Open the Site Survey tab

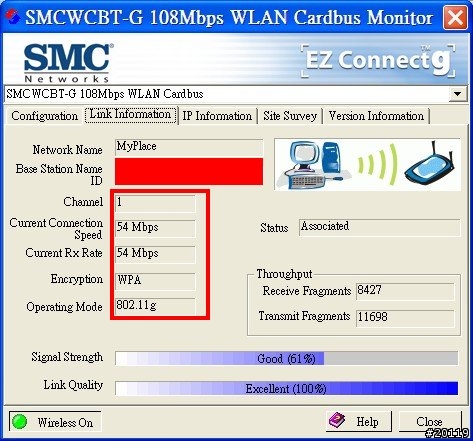(x=290, y=116)
